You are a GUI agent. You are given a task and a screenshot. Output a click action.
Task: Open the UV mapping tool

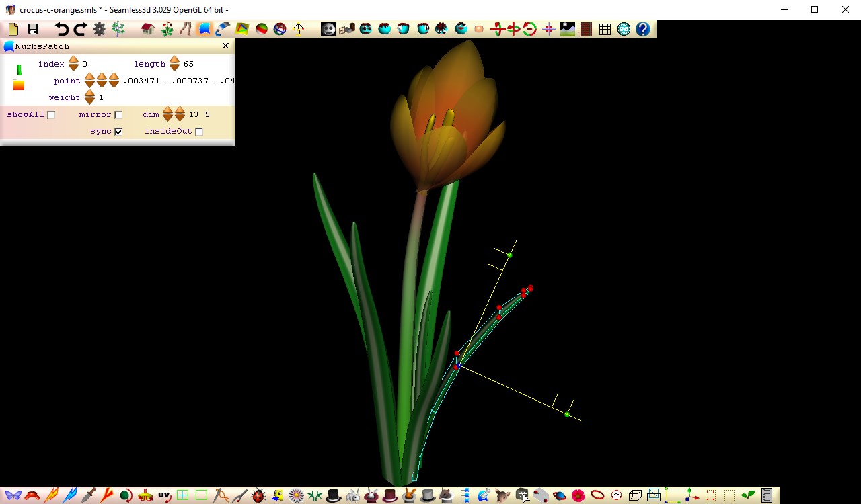click(163, 495)
